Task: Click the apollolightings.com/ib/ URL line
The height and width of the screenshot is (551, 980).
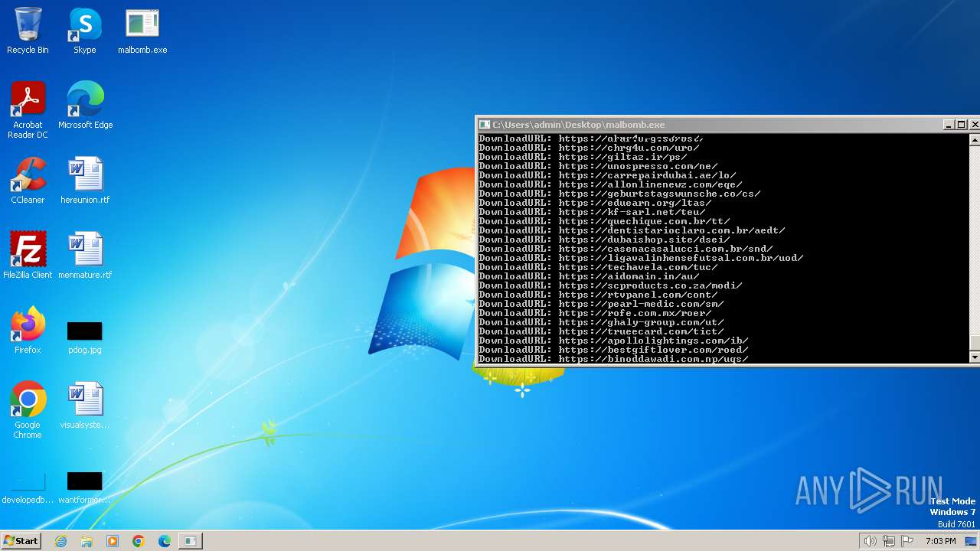Action: point(613,341)
